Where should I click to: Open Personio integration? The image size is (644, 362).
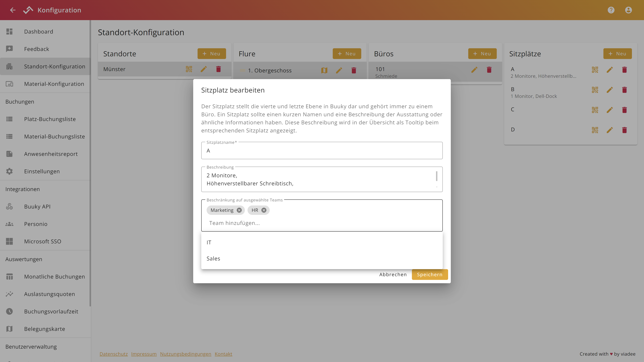point(45,224)
